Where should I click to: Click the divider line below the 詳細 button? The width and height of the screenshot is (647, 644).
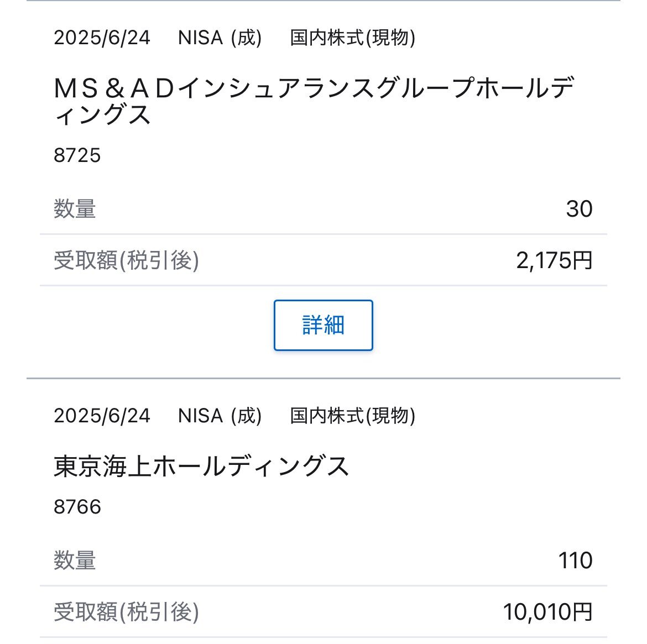point(323,378)
